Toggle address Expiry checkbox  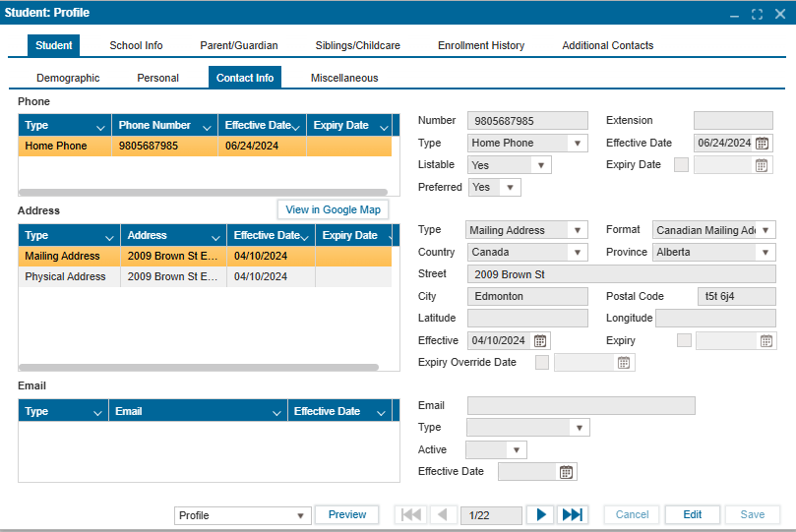click(x=685, y=341)
